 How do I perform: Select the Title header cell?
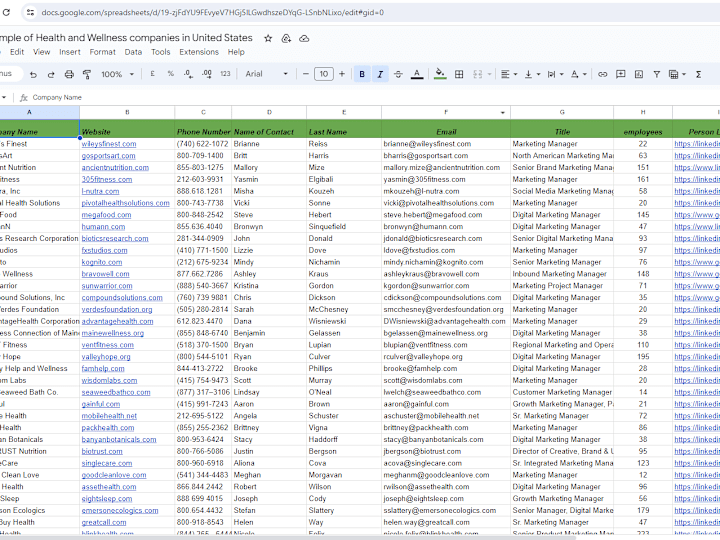coord(562,129)
